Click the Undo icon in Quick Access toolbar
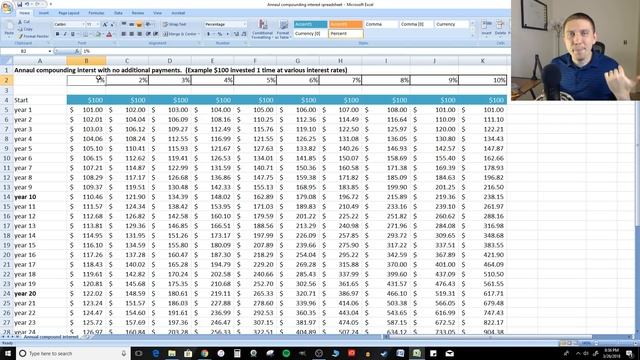The image size is (640, 360). coord(27,4)
